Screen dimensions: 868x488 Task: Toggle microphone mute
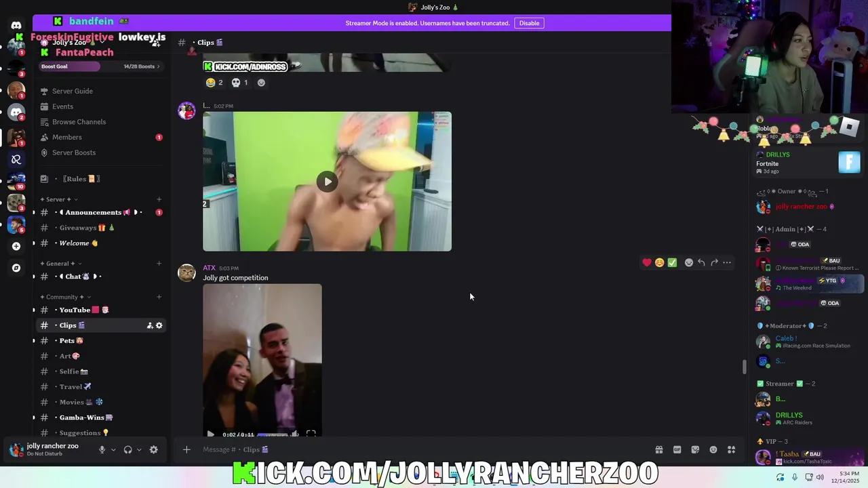click(102, 449)
